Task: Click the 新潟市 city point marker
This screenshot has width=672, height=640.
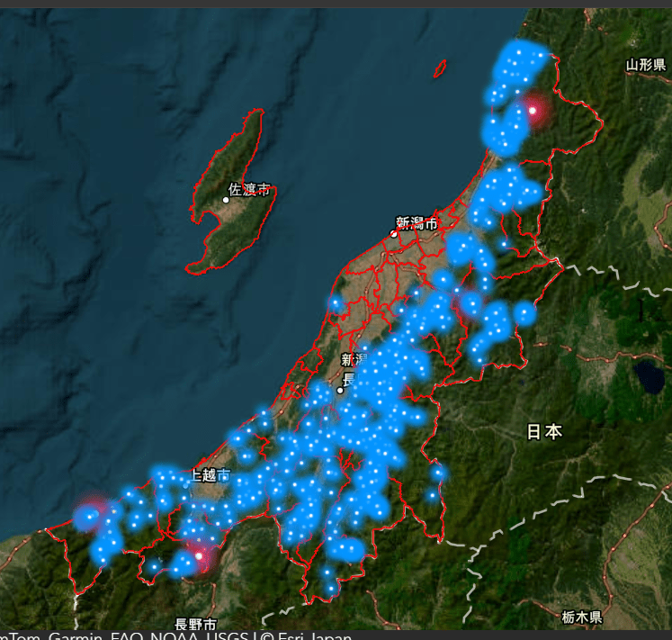Action: tap(393, 234)
